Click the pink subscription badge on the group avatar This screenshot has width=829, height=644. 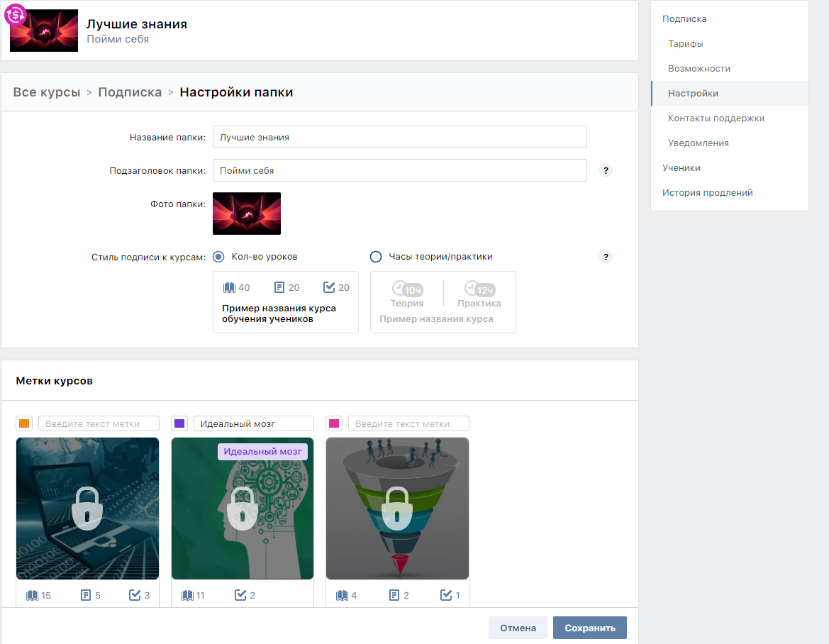point(16,15)
